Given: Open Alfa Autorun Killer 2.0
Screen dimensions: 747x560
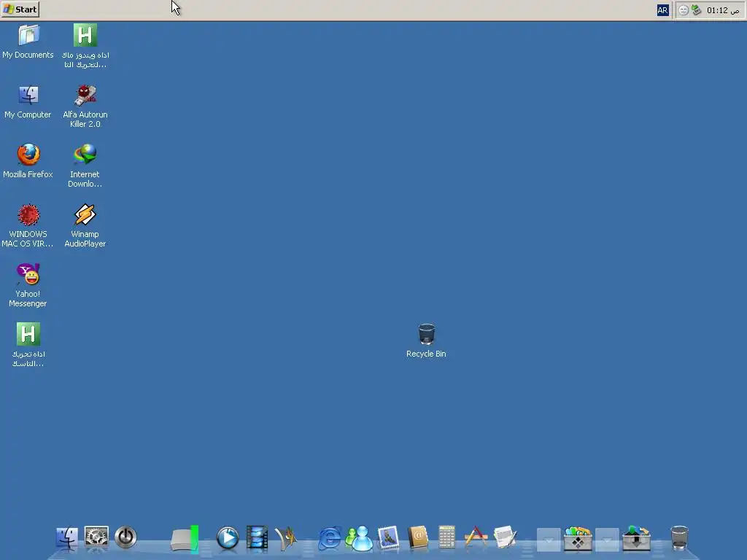Looking at the screenshot, I should click(85, 95).
